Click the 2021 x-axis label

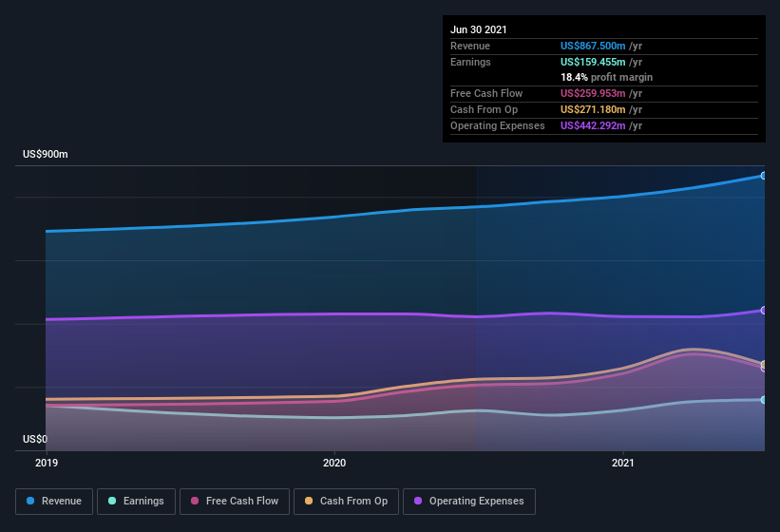coord(623,463)
